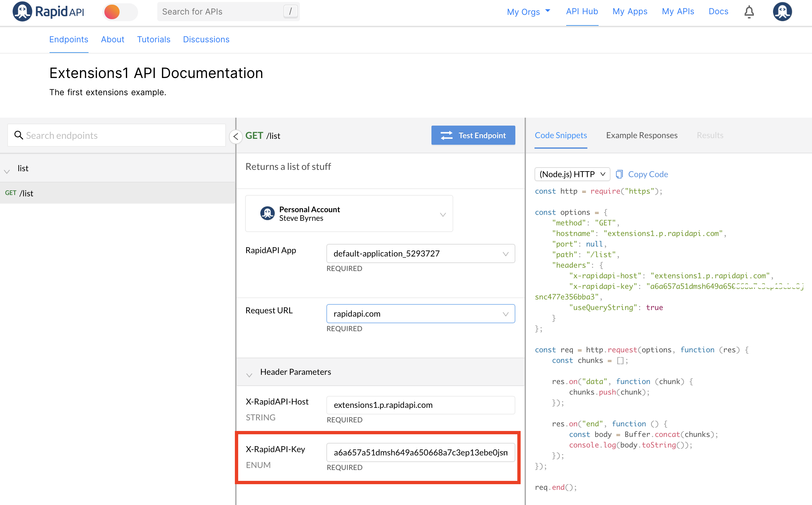
Task: Click the Search endpoints field
Action: [x=117, y=135]
